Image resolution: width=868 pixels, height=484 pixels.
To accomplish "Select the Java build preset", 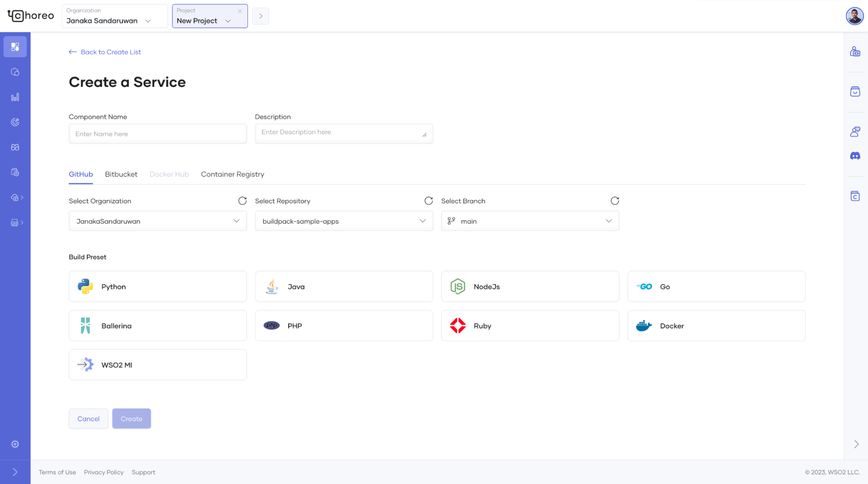I will point(344,286).
